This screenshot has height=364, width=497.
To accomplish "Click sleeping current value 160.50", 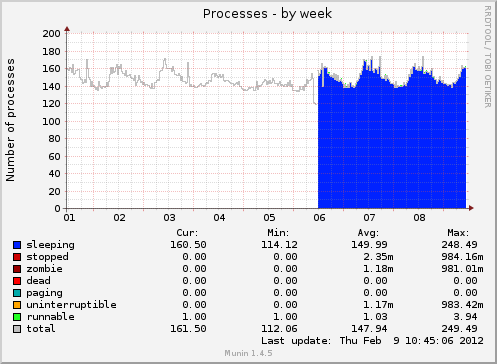I will click(x=188, y=245).
